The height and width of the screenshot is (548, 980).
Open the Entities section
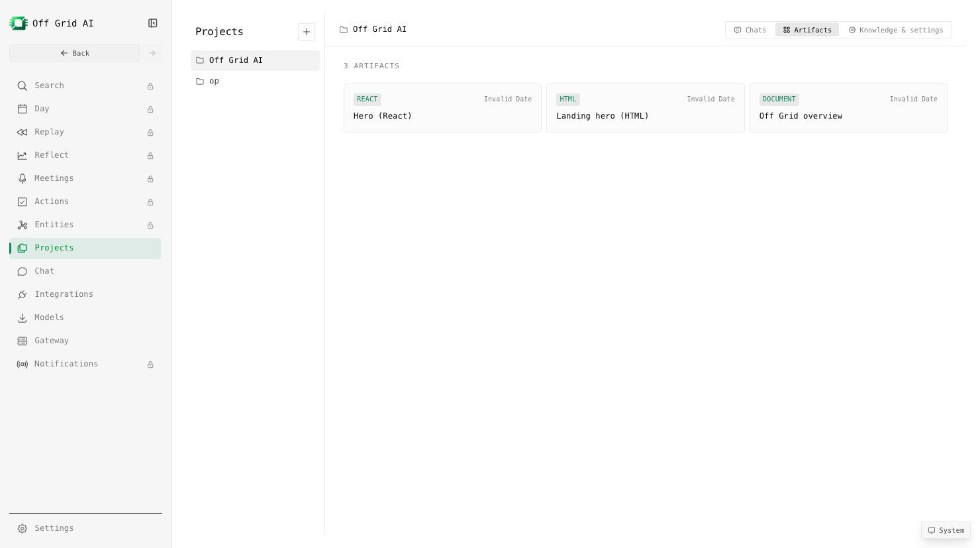(85, 225)
